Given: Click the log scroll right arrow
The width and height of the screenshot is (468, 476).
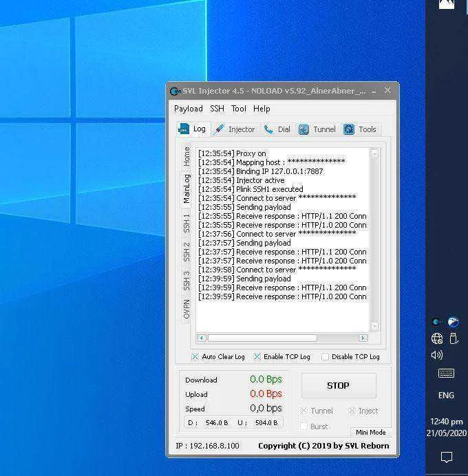Looking at the screenshot, I should tap(363, 338).
